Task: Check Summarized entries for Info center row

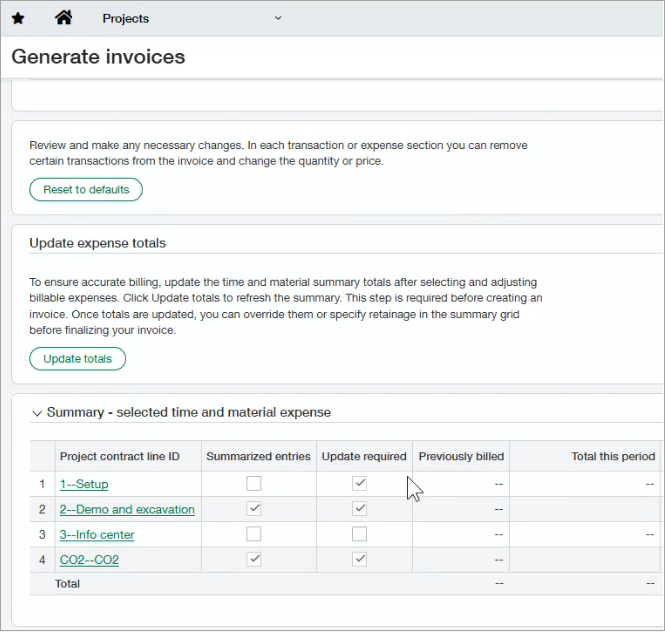Action: pyautogui.click(x=254, y=534)
